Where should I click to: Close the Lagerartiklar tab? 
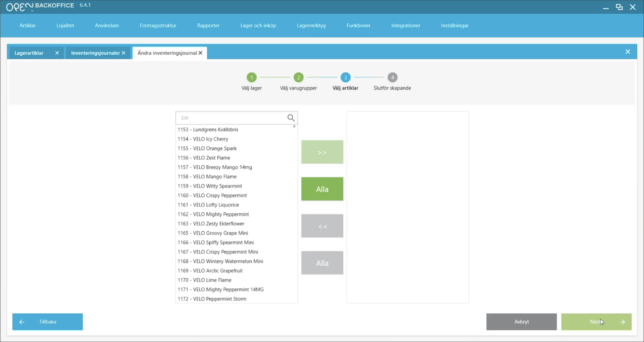pyautogui.click(x=57, y=53)
